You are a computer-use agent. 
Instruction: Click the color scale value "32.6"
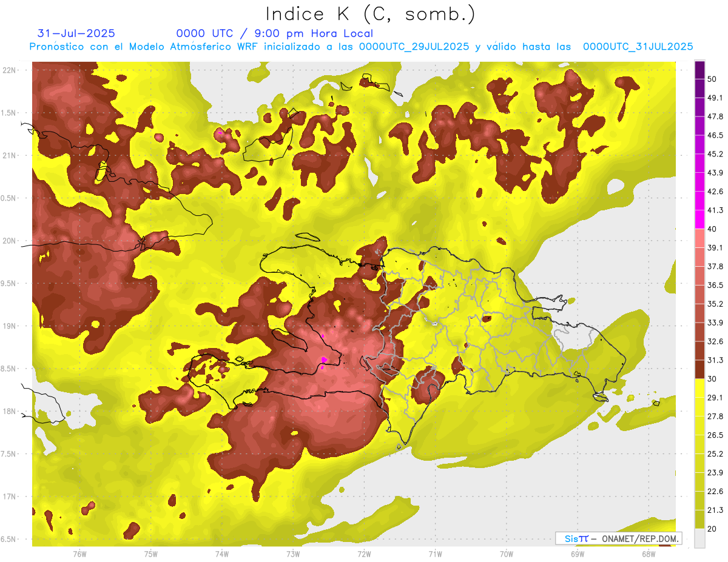(x=715, y=341)
